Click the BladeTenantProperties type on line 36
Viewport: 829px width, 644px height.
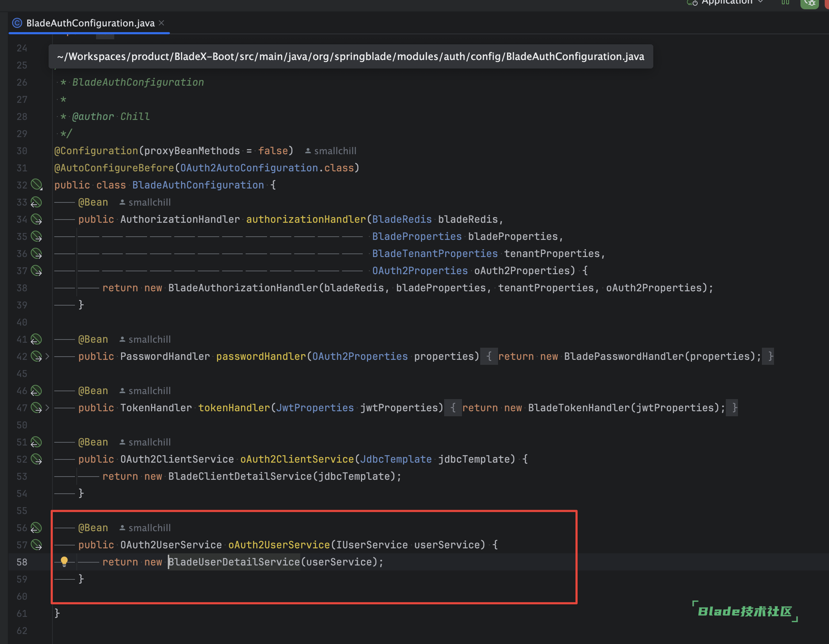(x=435, y=253)
